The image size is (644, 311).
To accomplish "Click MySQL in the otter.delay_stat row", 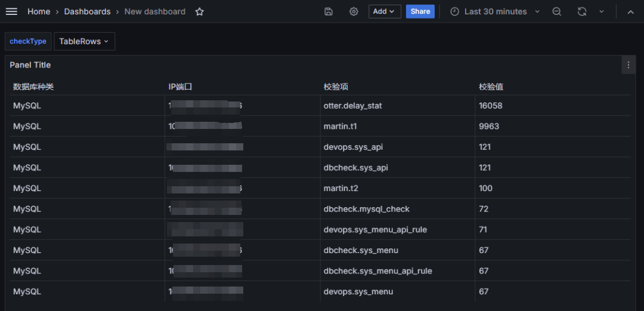I will pos(27,106).
